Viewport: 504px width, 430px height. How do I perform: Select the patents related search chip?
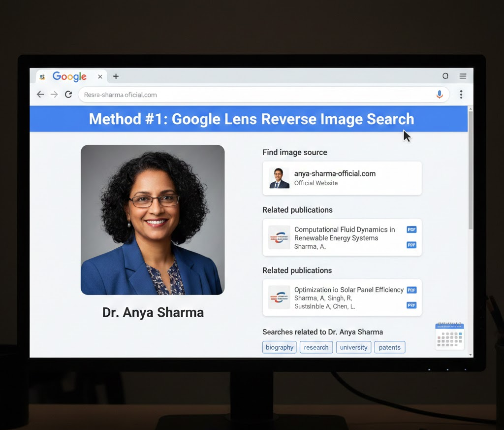(x=389, y=347)
